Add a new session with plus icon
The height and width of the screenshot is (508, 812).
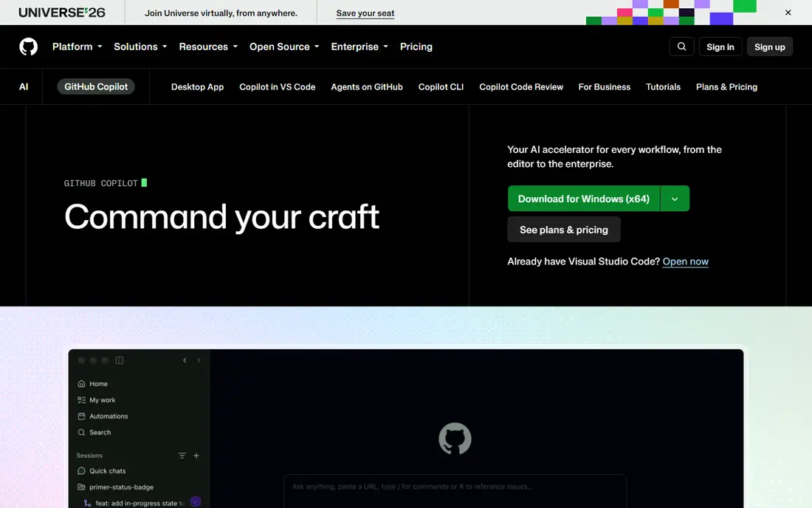[196, 456]
